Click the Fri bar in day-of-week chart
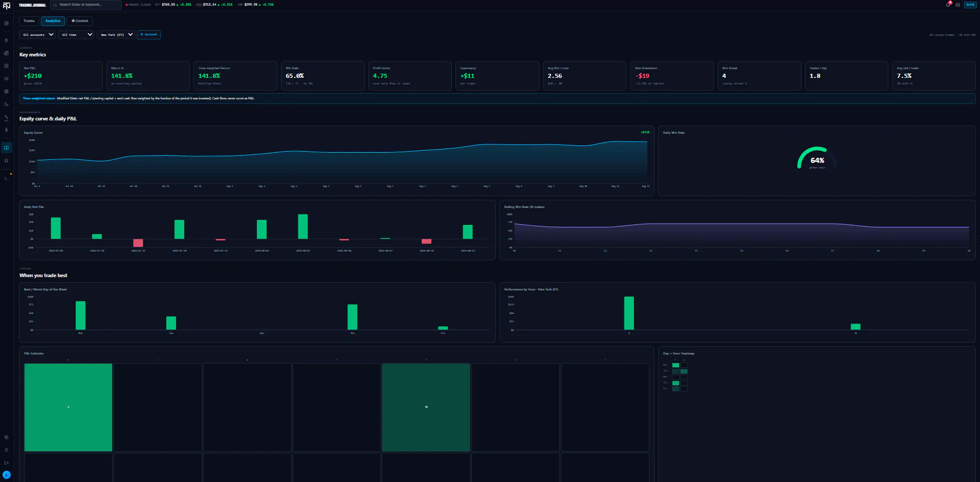The height and width of the screenshot is (482, 980). (x=443, y=328)
